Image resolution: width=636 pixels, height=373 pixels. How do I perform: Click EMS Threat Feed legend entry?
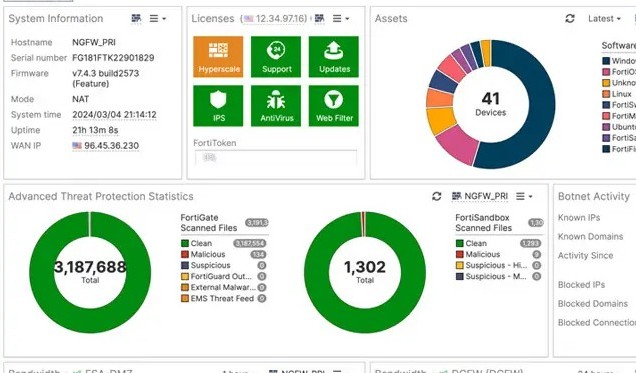coord(222,298)
